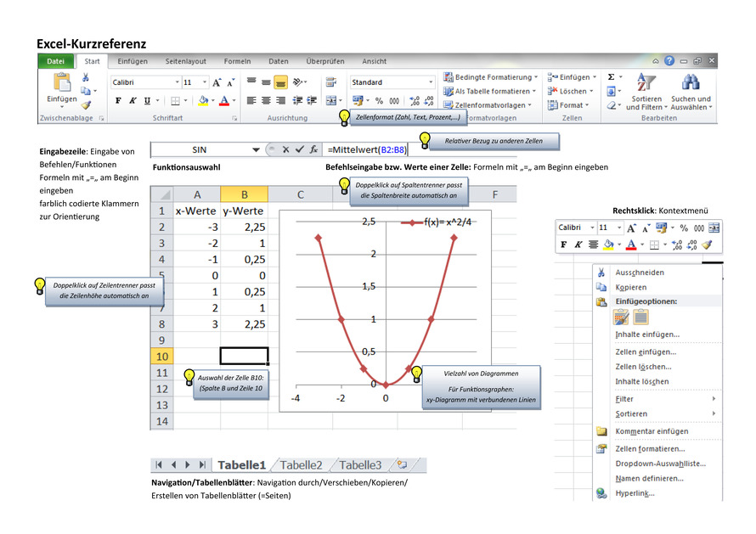Click the percent style icon in the ribbon number group

click(380, 101)
